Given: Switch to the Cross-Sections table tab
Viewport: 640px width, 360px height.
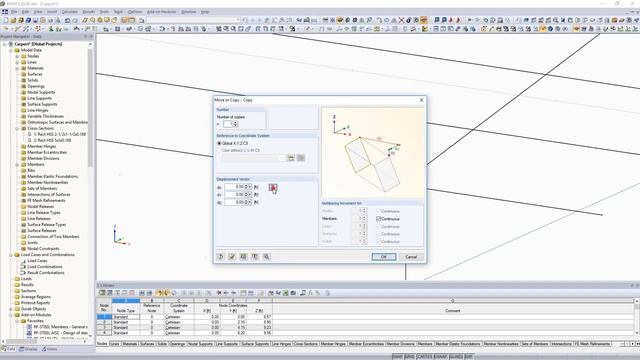Looking at the screenshot, I should pyautogui.click(x=306, y=344).
